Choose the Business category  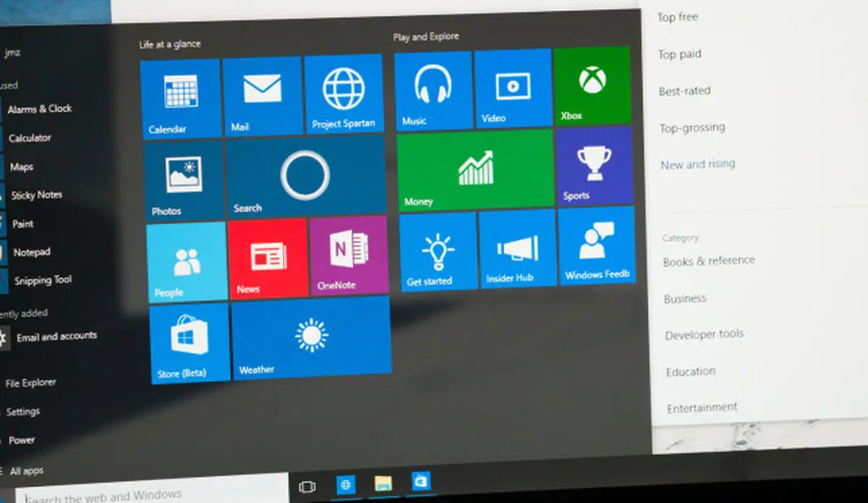(685, 298)
